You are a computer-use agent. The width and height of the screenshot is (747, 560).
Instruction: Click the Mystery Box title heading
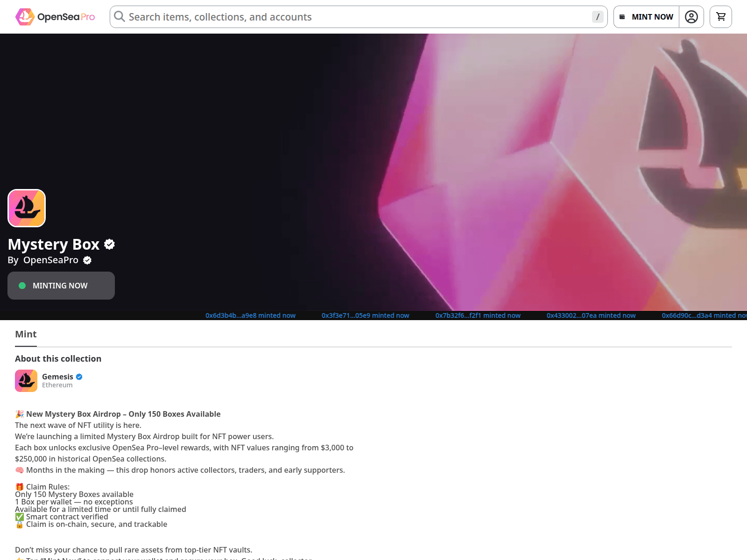[x=54, y=244]
